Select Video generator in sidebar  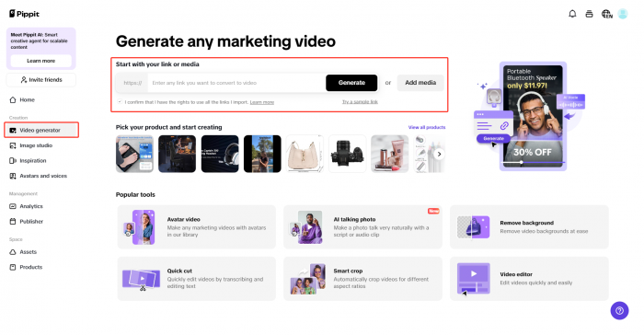coord(41,130)
